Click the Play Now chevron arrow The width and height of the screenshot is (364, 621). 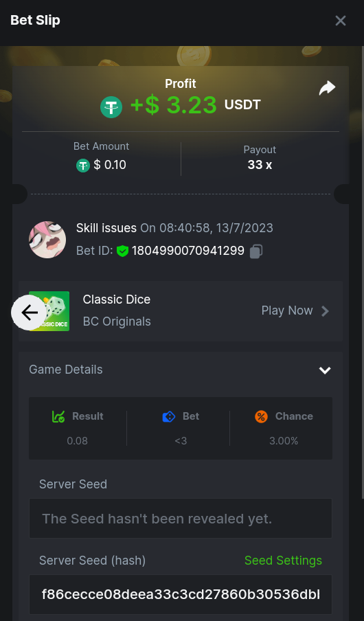[x=325, y=311]
